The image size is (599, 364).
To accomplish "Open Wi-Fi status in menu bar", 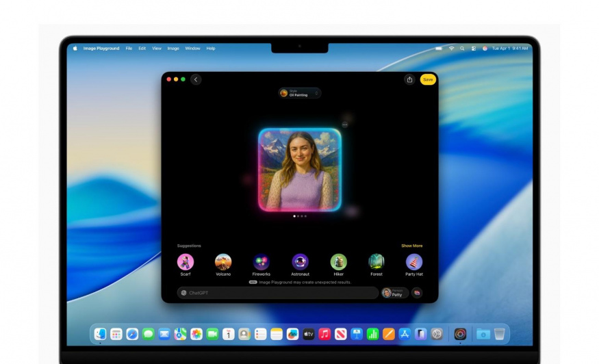I will coord(451,49).
